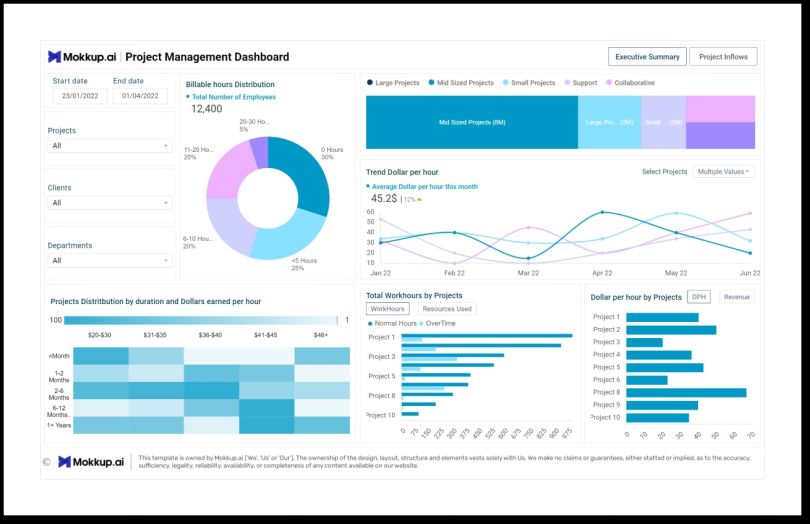This screenshot has height=524, width=810.
Task: Select Large Projects legend dot
Action: (369, 83)
